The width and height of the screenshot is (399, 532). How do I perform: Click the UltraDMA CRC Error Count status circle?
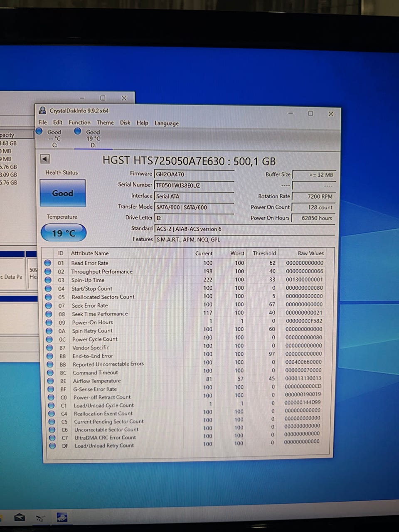point(52,438)
